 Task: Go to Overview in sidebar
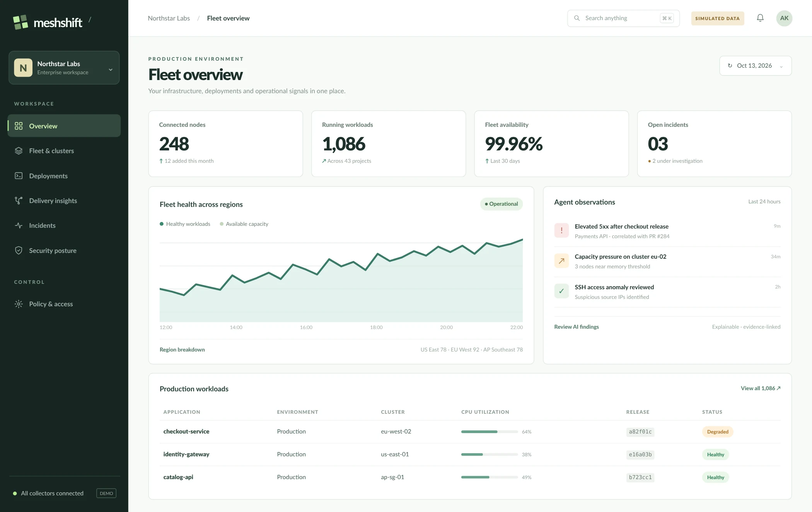64,126
